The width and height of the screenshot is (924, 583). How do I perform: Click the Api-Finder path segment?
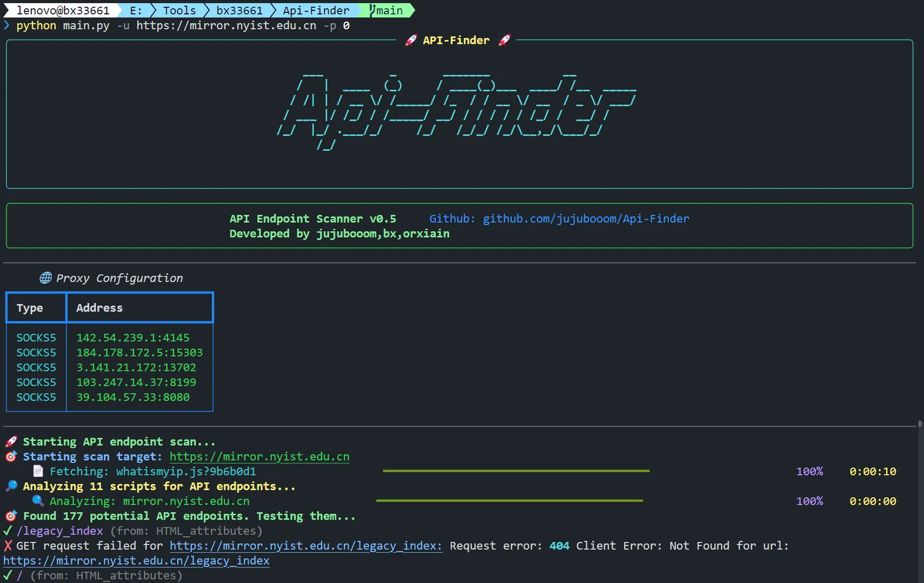(316, 10)
